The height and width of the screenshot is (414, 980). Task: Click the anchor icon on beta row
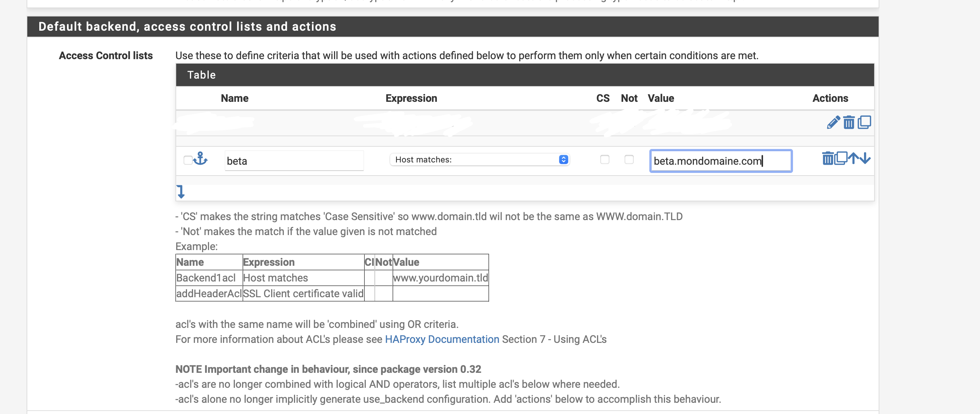point(200,158)
